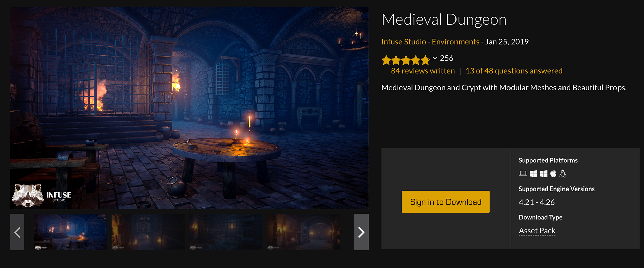Click the Infuse Studio raccoon logo
Screen dimensions: 644x268
point(28,196)
